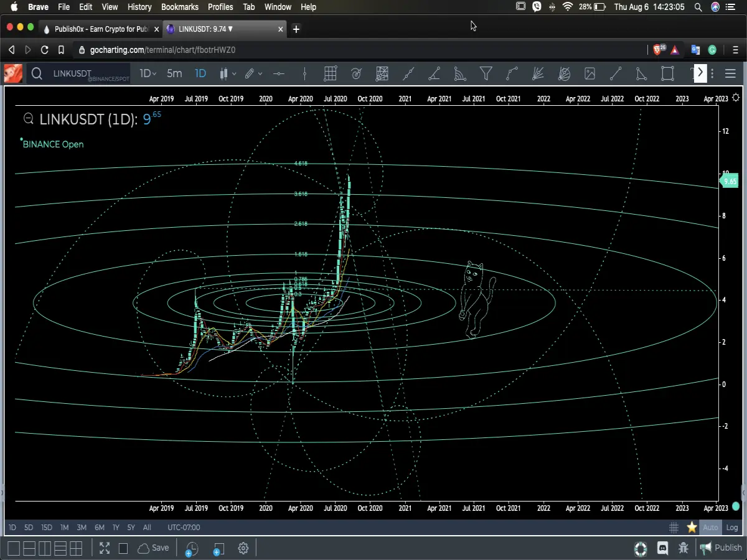The height and width of the screenshot is (560, 747).
Task: Open the File menu
Action: coord(63,7)
